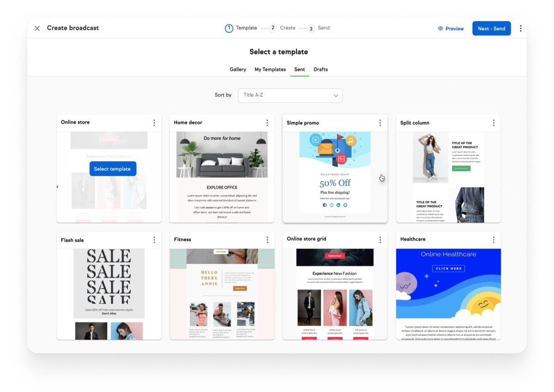Switch to the Gallery tab
The width and height of the screenshot is (554, 392).
[x=238, y=70]
